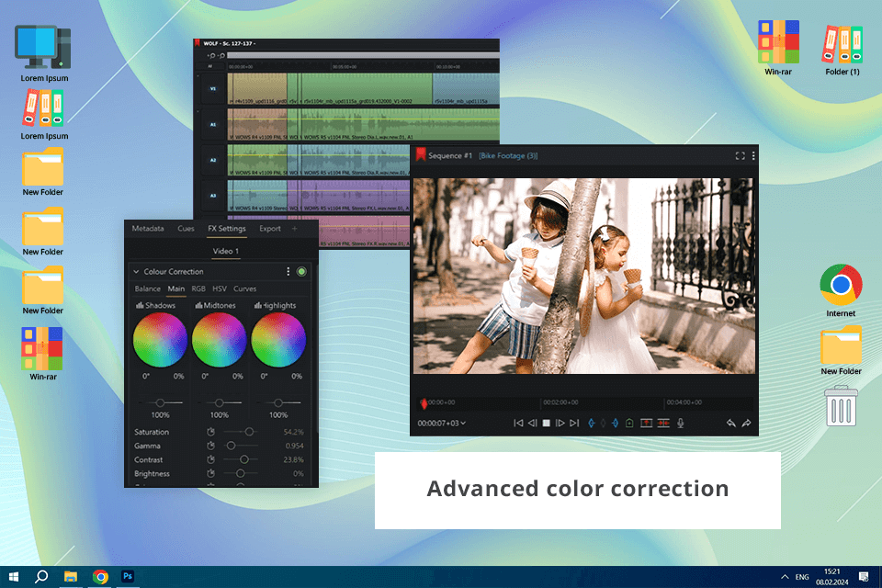Jump to end of sequence in viewer
The width and height of the screenshot is (882, 588).
point(573,424)
